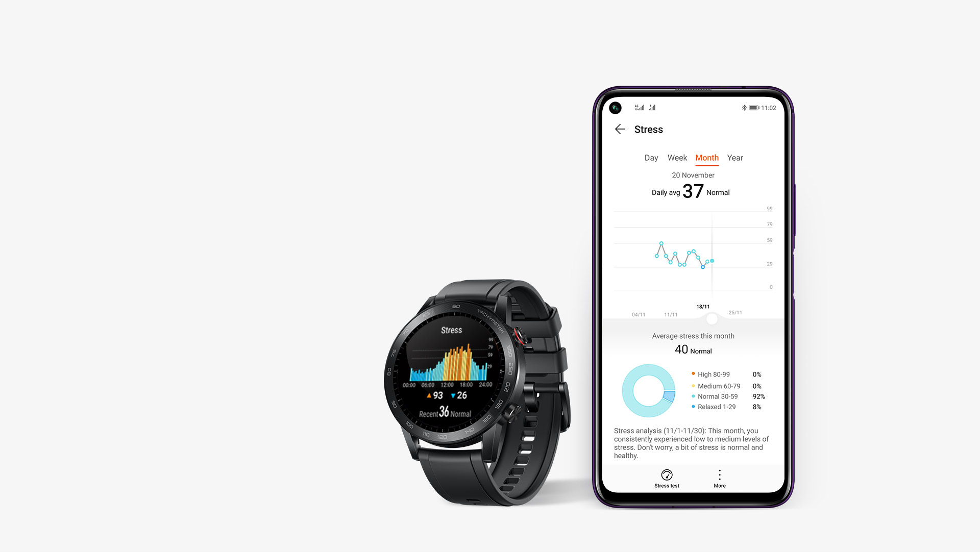Click the More options icon

[719, 475]
